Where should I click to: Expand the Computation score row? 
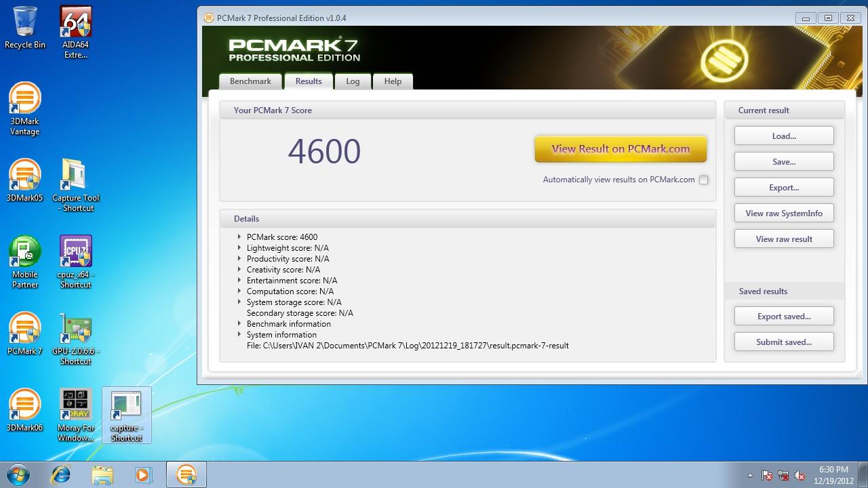(239, 291)
